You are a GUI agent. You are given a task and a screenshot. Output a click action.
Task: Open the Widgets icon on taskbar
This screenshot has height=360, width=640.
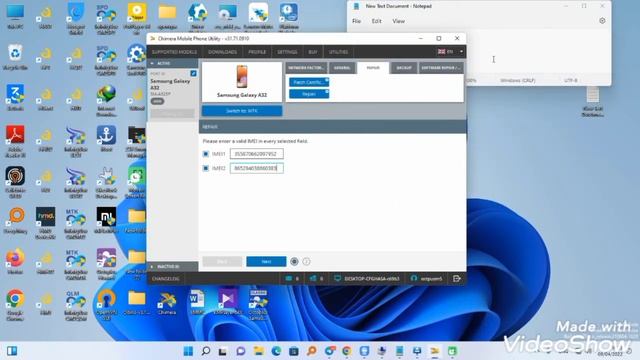12,351
